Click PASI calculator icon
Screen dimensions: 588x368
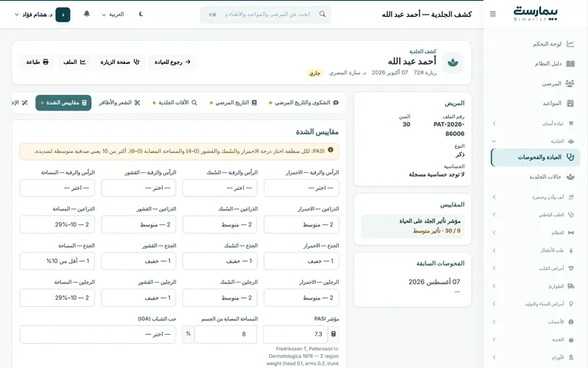[x=334, y=334]
